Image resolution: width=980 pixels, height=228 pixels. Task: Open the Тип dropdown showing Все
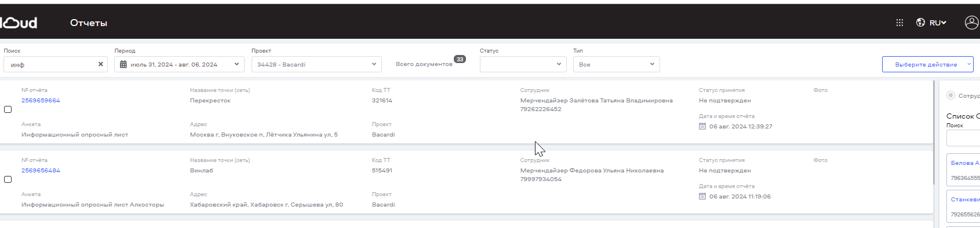616,64
